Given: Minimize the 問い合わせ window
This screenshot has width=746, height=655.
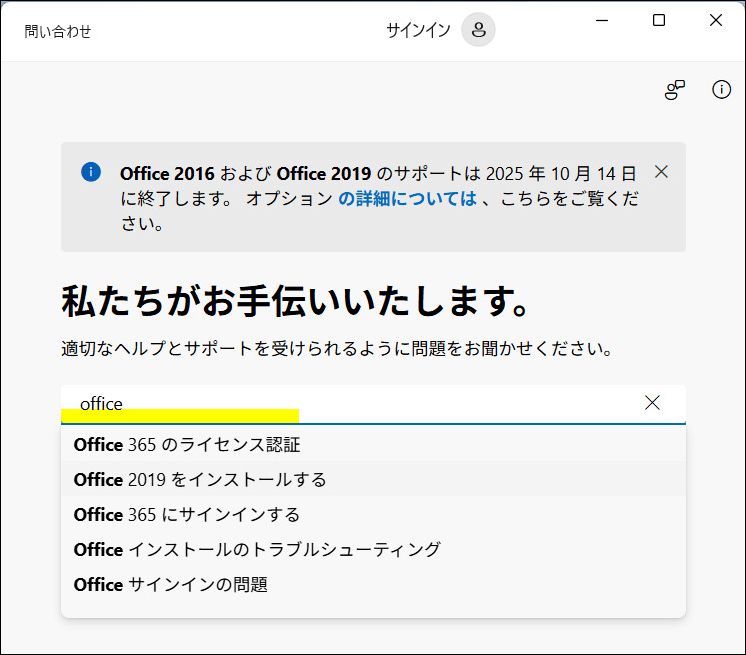Looking at the screenshot, I should click(x=602, y=20).
